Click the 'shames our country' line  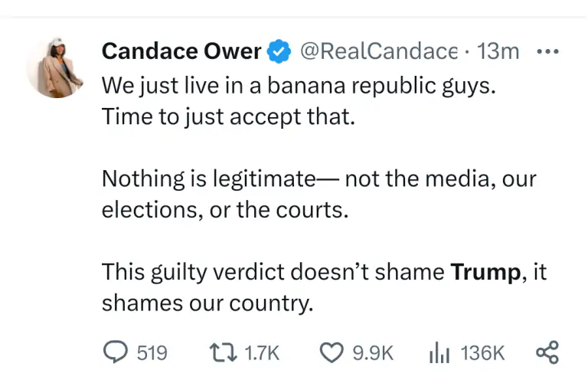[x=207, y=303]
